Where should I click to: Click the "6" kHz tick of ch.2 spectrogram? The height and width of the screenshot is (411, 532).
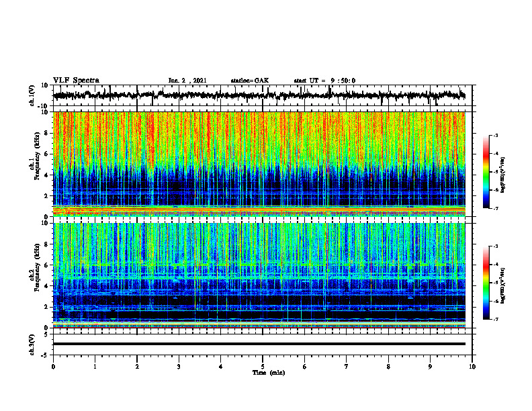click(46, 265)
